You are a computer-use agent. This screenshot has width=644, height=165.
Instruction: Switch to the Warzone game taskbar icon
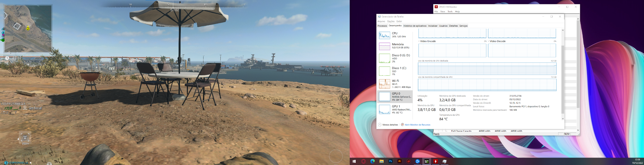(426, 161)
